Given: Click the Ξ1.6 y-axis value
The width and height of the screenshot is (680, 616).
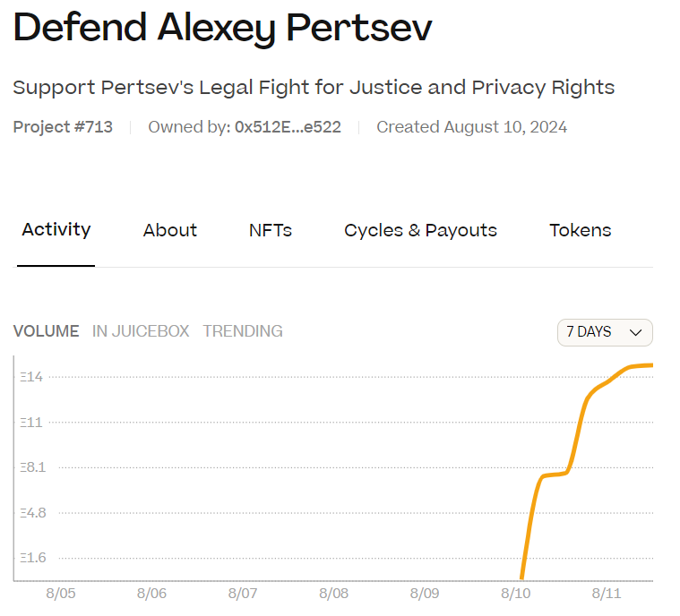Looking at the screenshot, I should (33, 558).
